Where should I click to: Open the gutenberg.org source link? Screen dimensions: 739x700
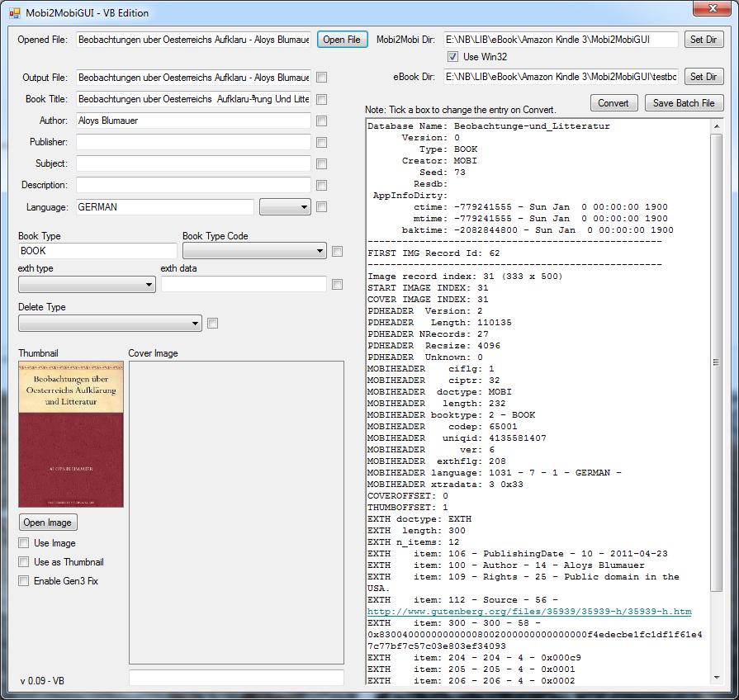528,612
